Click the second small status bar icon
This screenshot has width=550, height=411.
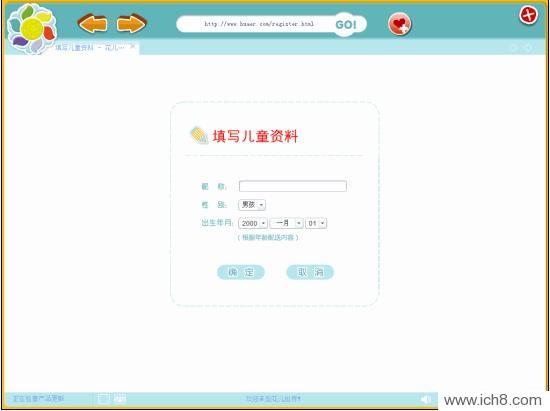(x=120, y=399)
